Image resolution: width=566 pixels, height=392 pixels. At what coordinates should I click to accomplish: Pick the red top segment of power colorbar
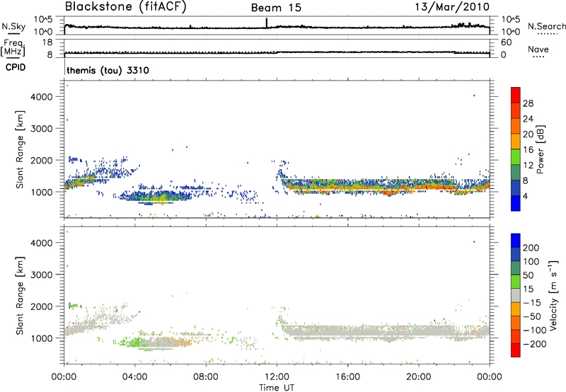click(516, 95)
